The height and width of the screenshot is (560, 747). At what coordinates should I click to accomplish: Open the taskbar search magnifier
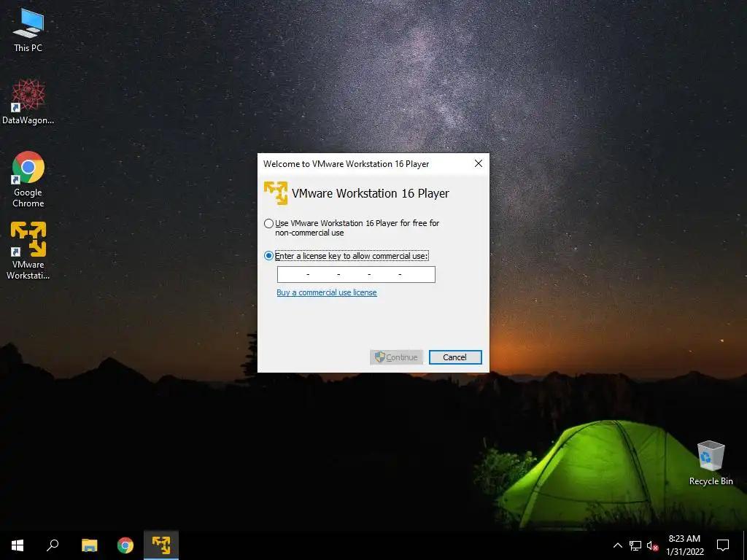click(x=53, y=545)
